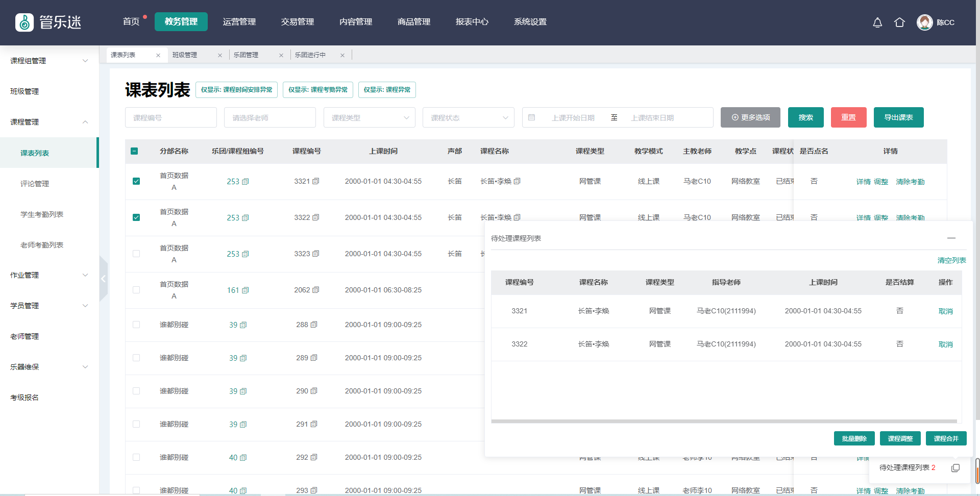Screen dimensions: 980x496
Task: Click the 课程编号 search input field
Action: (170, 118)
